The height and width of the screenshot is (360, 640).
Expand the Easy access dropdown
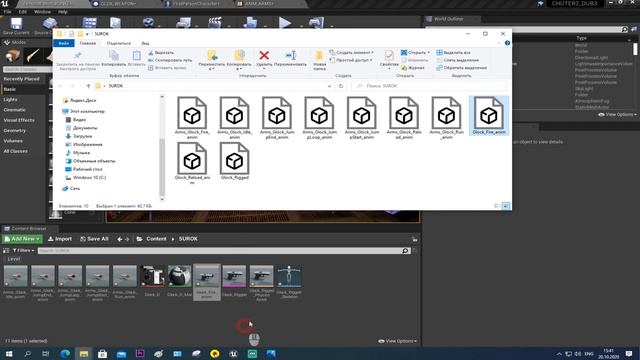(351, 60)
